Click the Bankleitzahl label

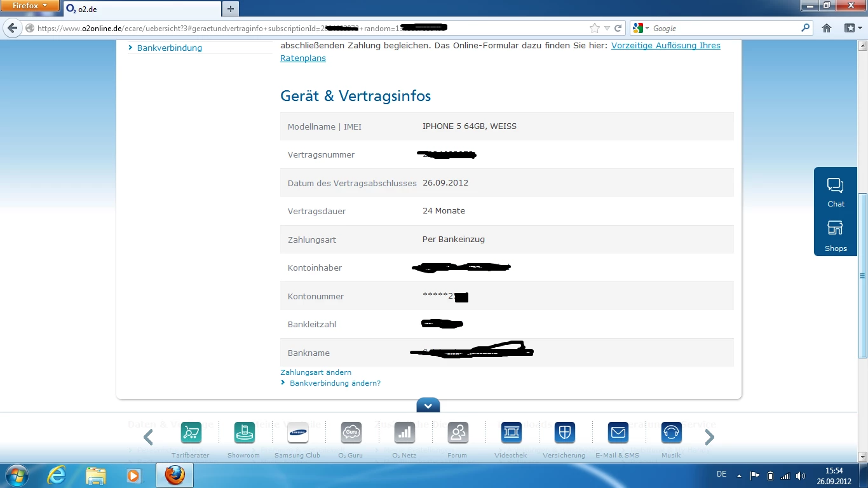tap(312, 324)
